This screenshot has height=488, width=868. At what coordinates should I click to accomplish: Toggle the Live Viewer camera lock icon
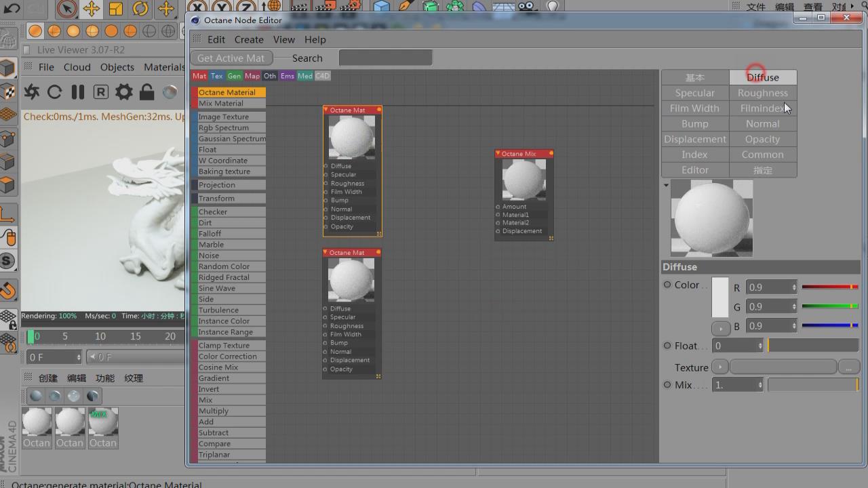tap(146, 91)
